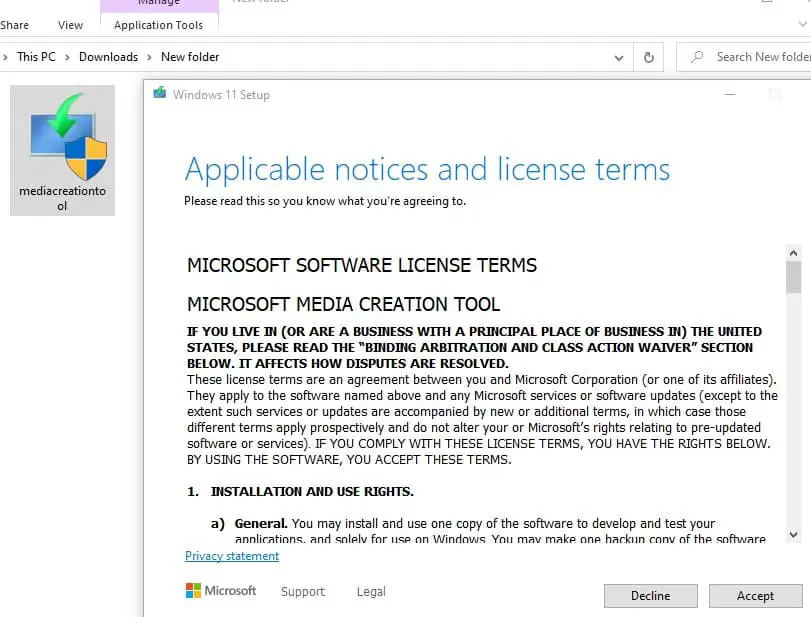811x617 pixels.
Task: Click This PC in the breadcrumb
Action: (36, 57)
